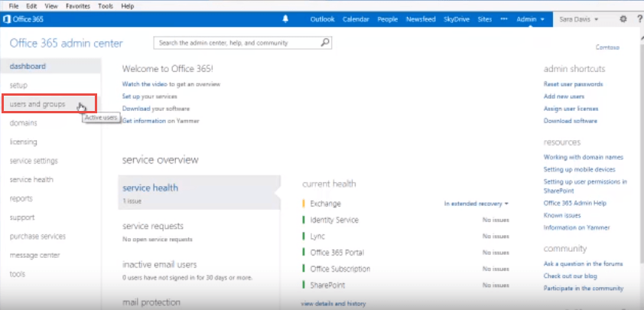Open message center in left navigation

35,256
